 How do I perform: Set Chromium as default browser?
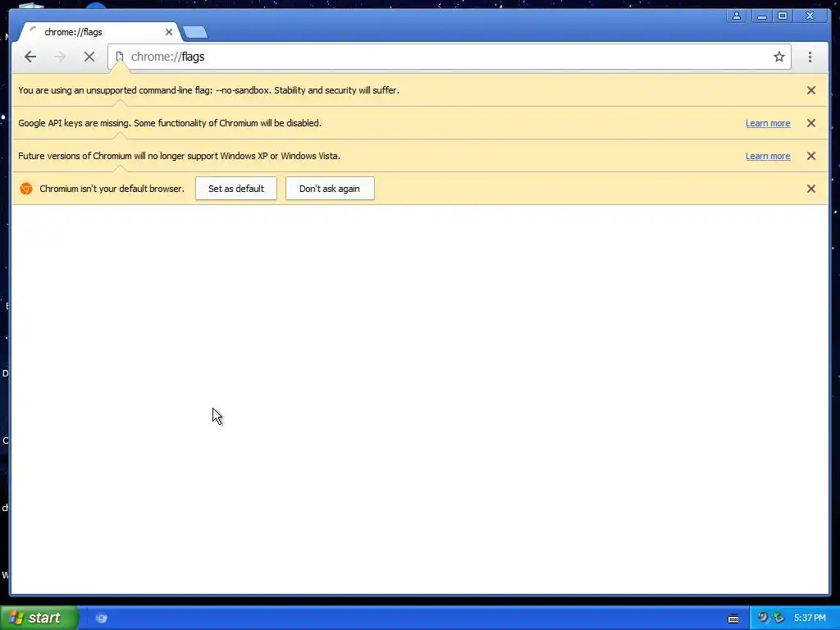236,189
